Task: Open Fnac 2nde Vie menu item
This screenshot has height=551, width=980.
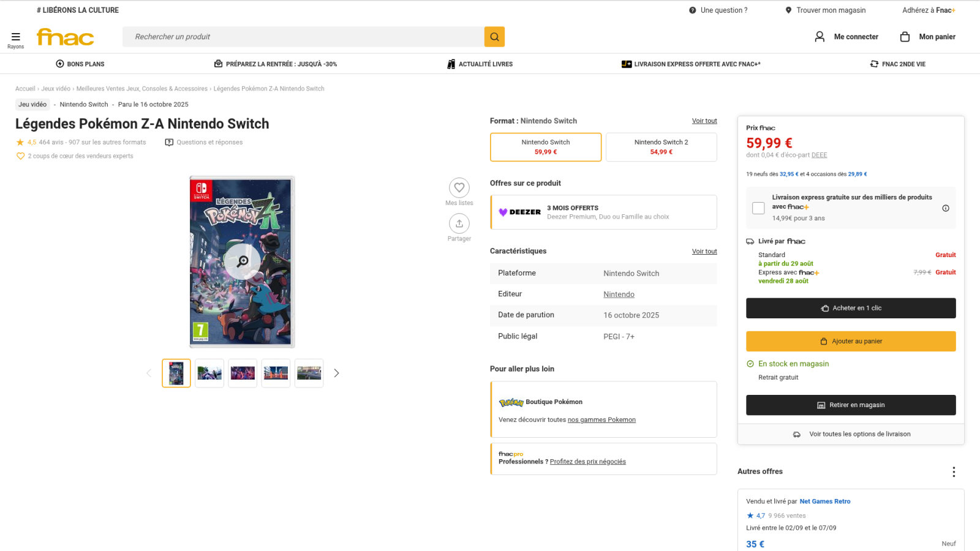Action: [898, 64]
